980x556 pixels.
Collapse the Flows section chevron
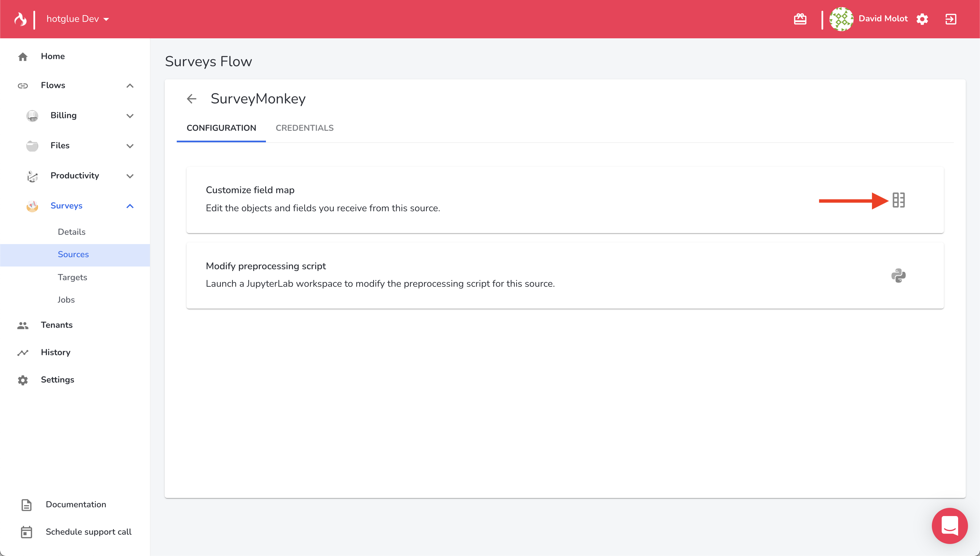point(130,86)
